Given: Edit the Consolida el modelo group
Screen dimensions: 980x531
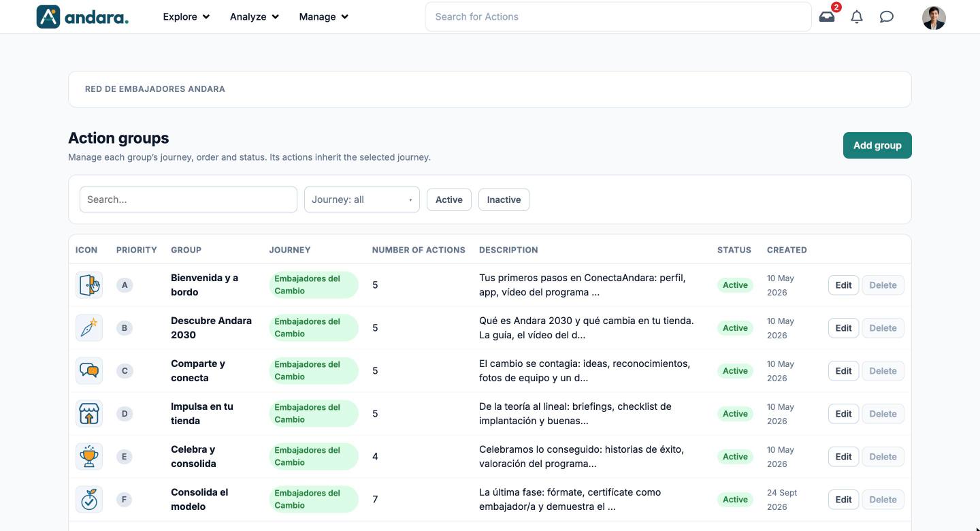Looking at the screenshot, I should click(844, 500).
